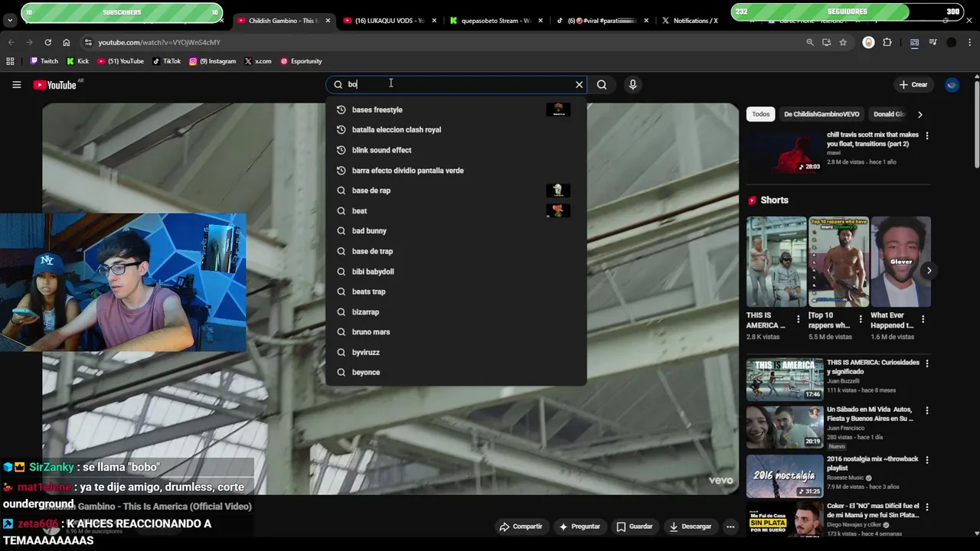
Task: Switch to the TikTok #viral tab
Action: pyautogui.click(x=602, y=21)
